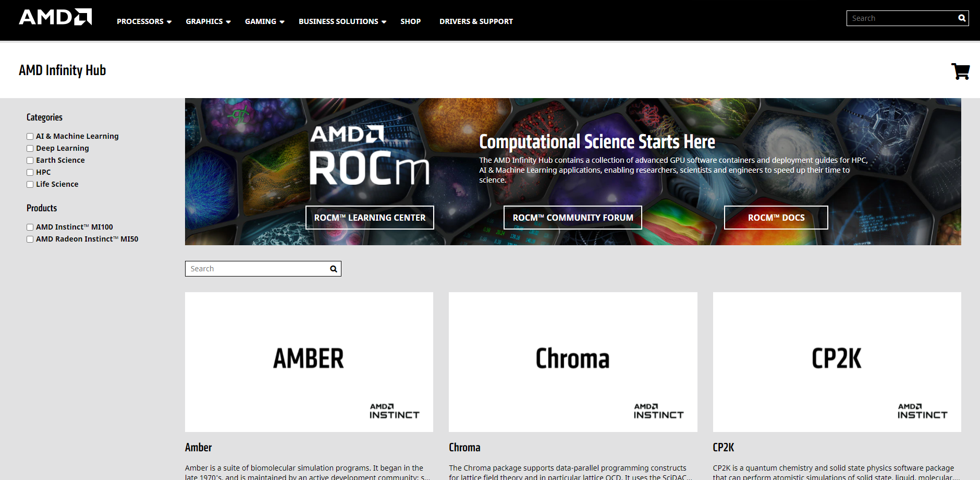Click ROCm Learning Center button
The image size is (980, 480).
(370, 218)
